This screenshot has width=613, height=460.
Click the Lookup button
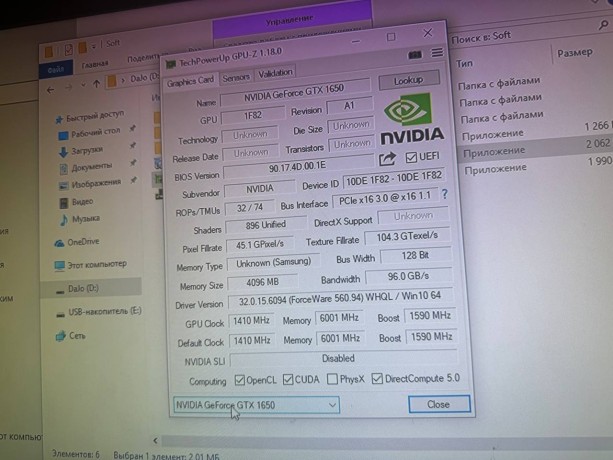(409, 81)
